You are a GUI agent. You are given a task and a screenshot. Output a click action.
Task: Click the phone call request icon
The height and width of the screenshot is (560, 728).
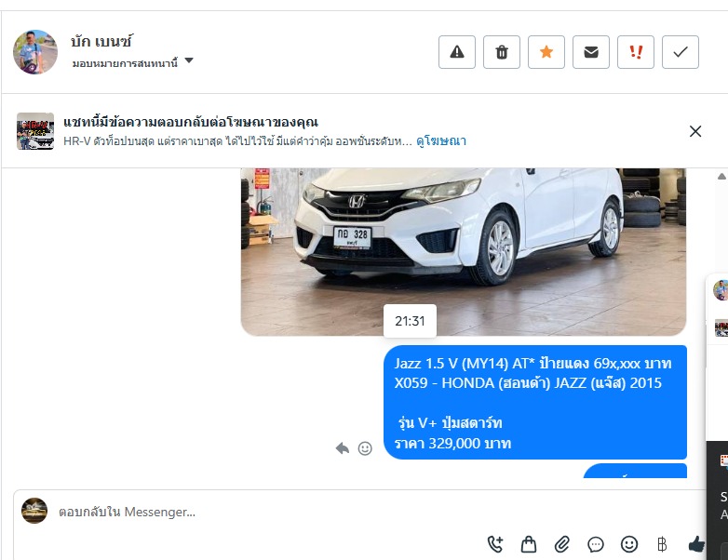(495, 544)
